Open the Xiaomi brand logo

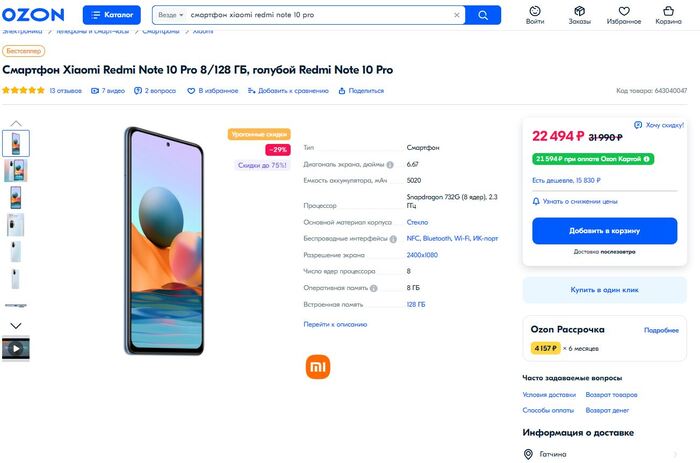317,366
